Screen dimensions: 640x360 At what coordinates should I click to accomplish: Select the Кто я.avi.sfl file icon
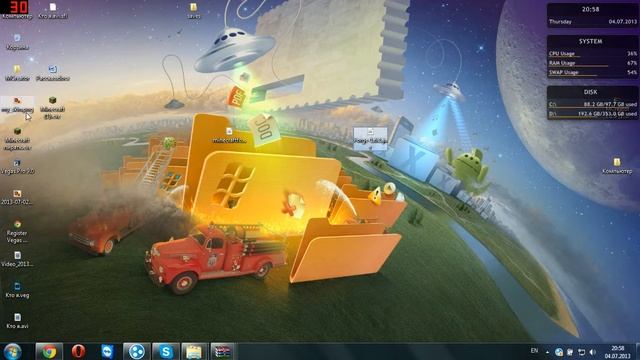[53, 11]
